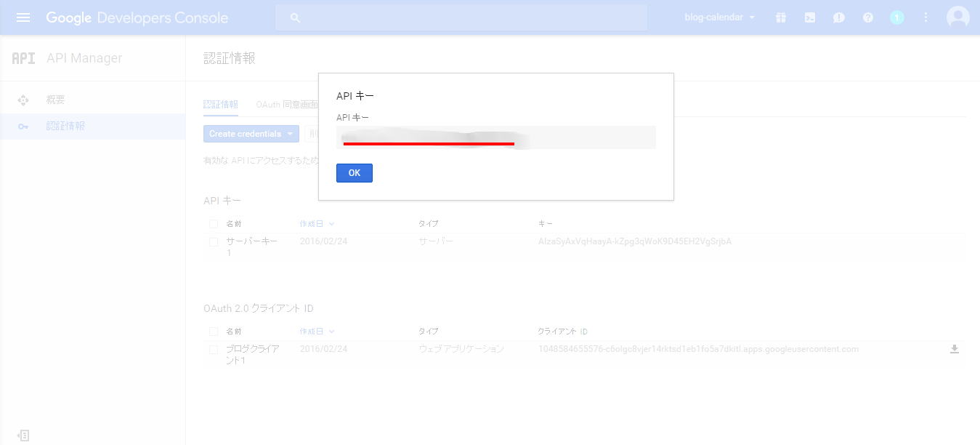Switch to the OAuth 同意画面 tab
The height and width of the screenshot is (445, 980).
[x=287, y=105]
